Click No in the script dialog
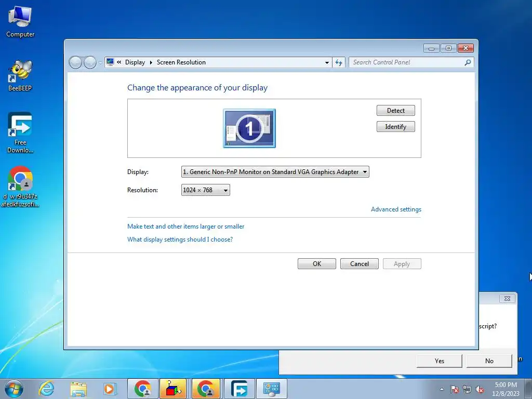This screenshot has height=399, width=532. click(489, 361)
